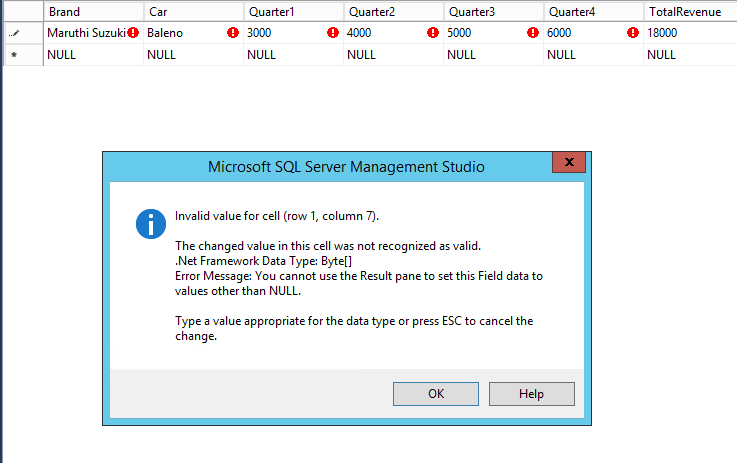This screenshot has width=737, height=463.
Task: Click the Baleno cell
Action: (194, 33)
